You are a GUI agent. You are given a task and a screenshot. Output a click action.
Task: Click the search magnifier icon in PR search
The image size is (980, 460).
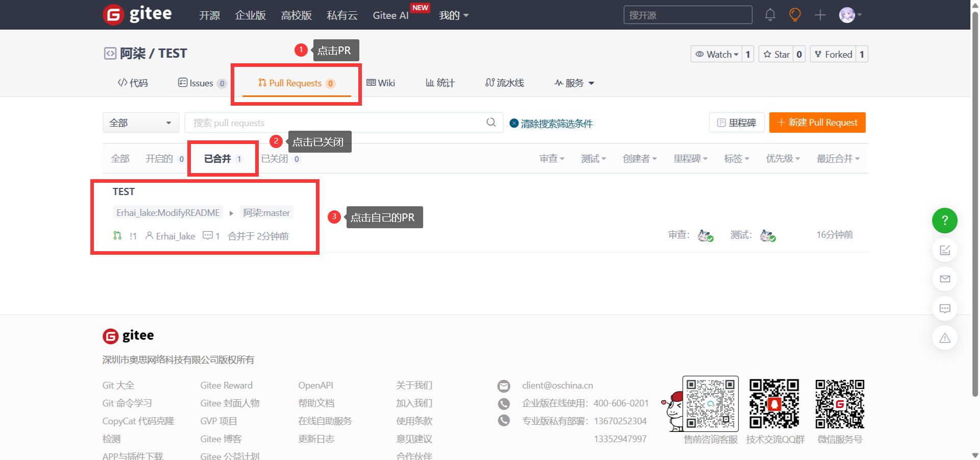click(x=491, y=123)
